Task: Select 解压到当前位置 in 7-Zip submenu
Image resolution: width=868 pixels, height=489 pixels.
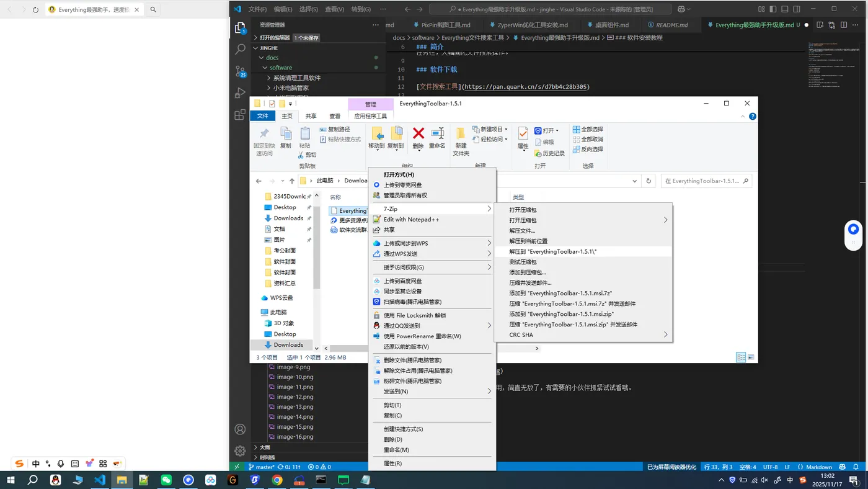Action: [x=583, y=241]
